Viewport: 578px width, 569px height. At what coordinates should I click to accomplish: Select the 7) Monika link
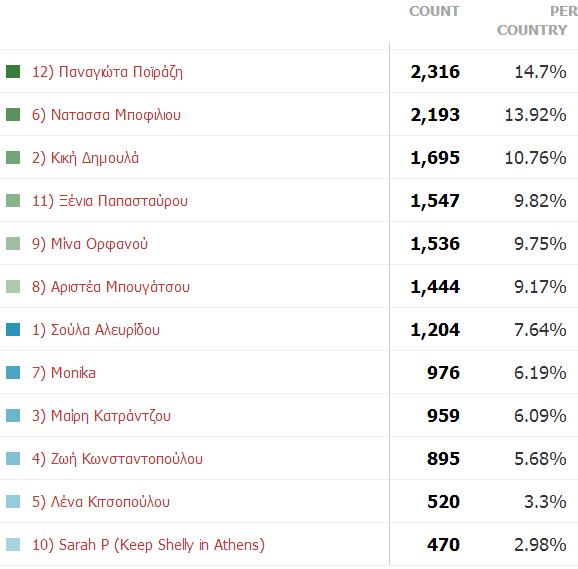click(x=64, y=373)
